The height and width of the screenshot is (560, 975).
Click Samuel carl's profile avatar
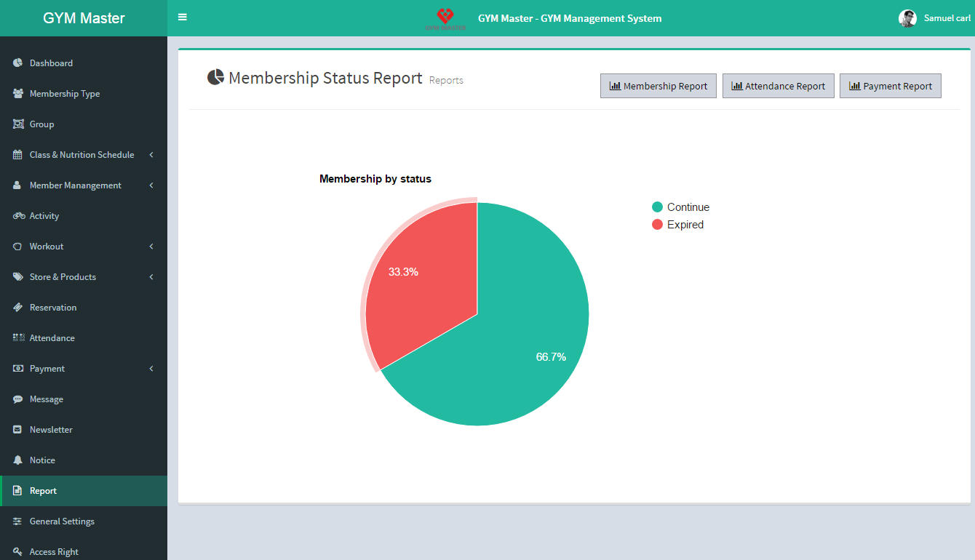907,18
